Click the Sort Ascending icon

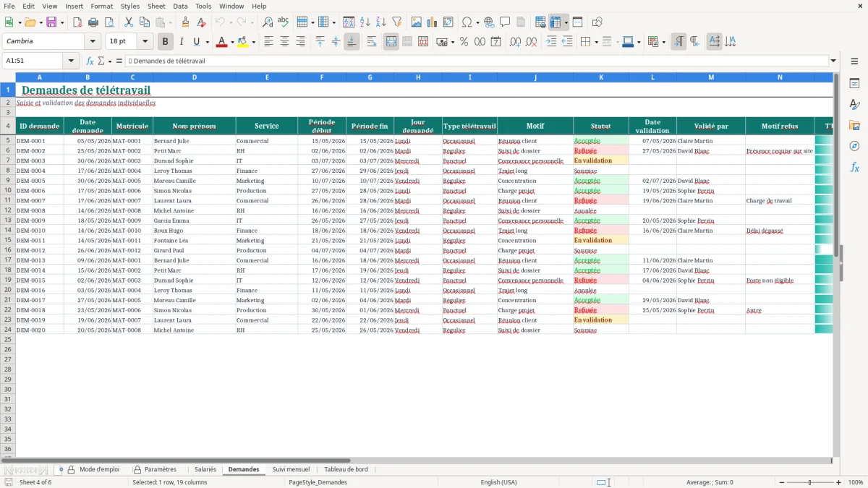tap(365, 22)
